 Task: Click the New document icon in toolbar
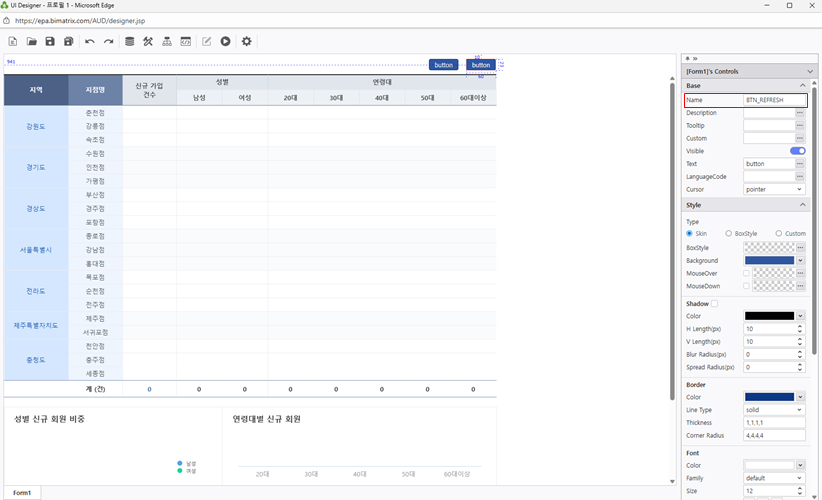pyautogui.click(x=13, y=41)
